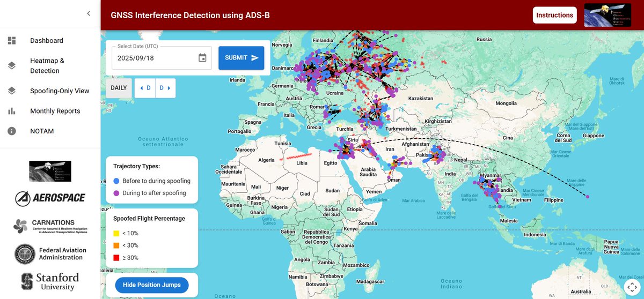
Task: Click the purple During to after spoofing dot
Action: point(116,193)
